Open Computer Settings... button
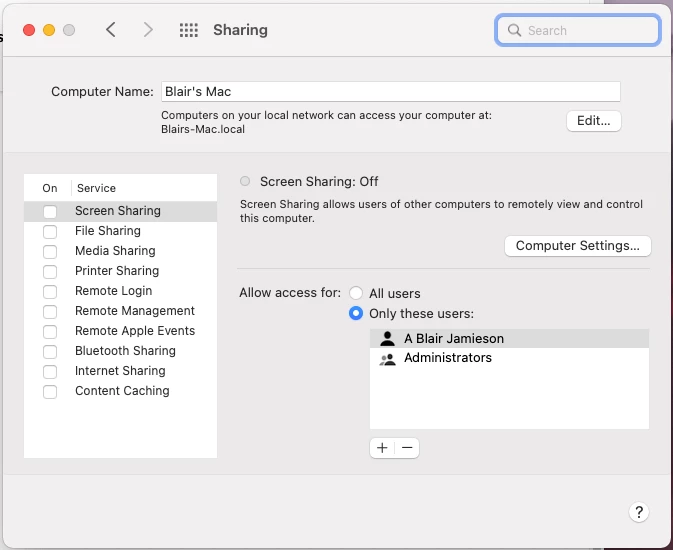The height and width of the screenshot is (550, 673). (x=578, y=246)
